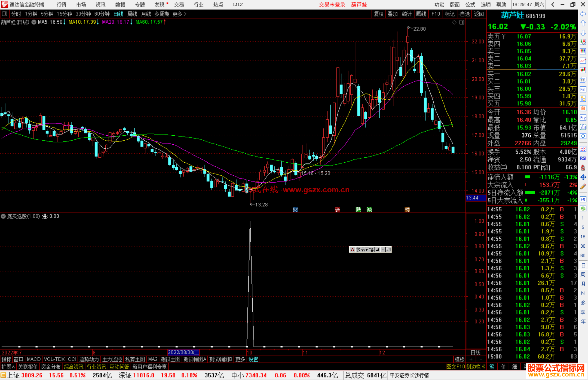Click the 设置 link in indicator bar
The width and height of the screenshot is (588, 380).
coord(253,359)
